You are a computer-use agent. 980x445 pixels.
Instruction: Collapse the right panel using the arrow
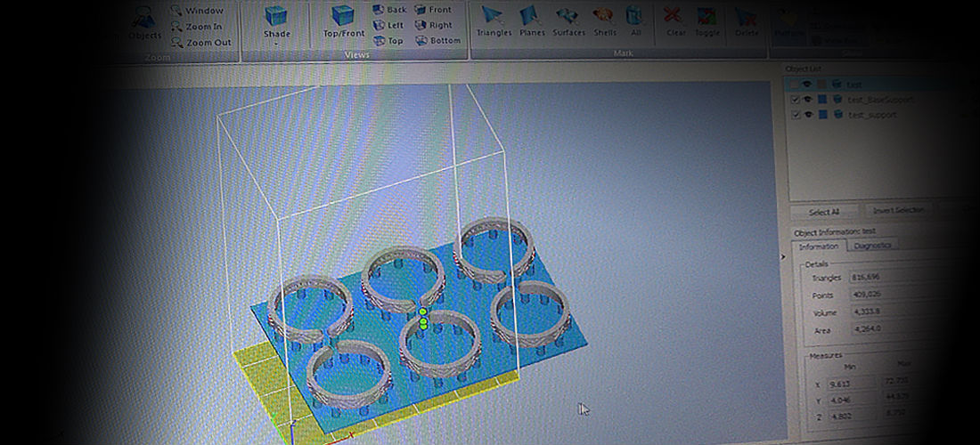pos(782,256)
